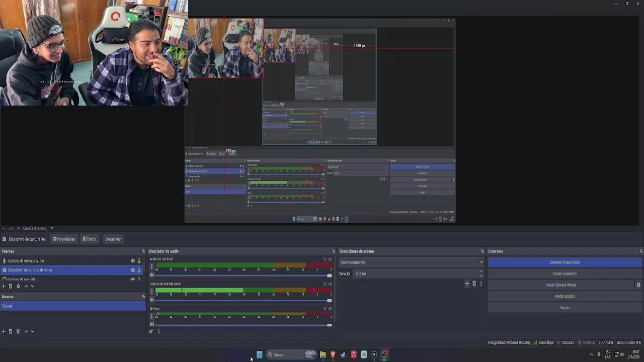Click Desactivar button in source toolbar
The image size is (644, 362).
point(113,239)
